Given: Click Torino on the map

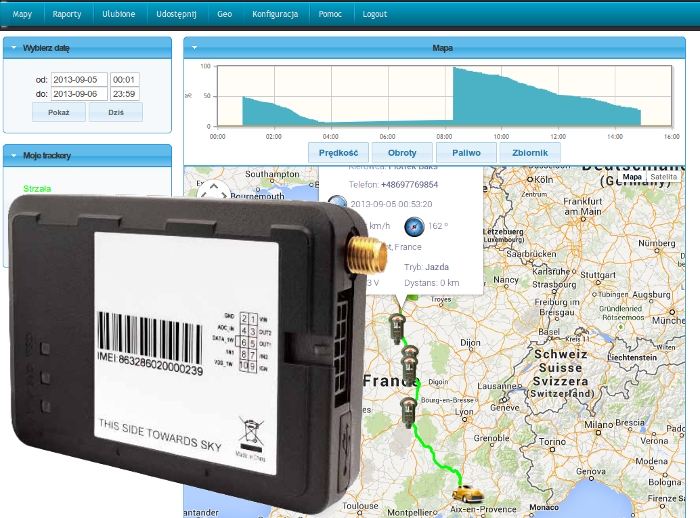Looking at the screenshot, I should pyautogui.click(x=552, y=442).
